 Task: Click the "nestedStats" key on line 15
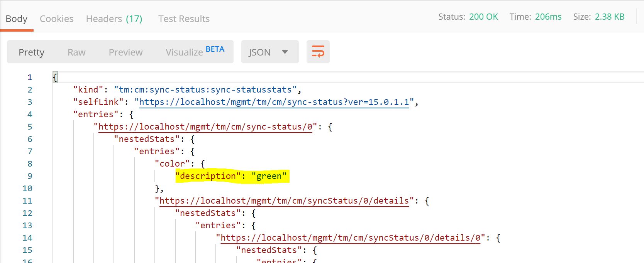click(269, 250)
